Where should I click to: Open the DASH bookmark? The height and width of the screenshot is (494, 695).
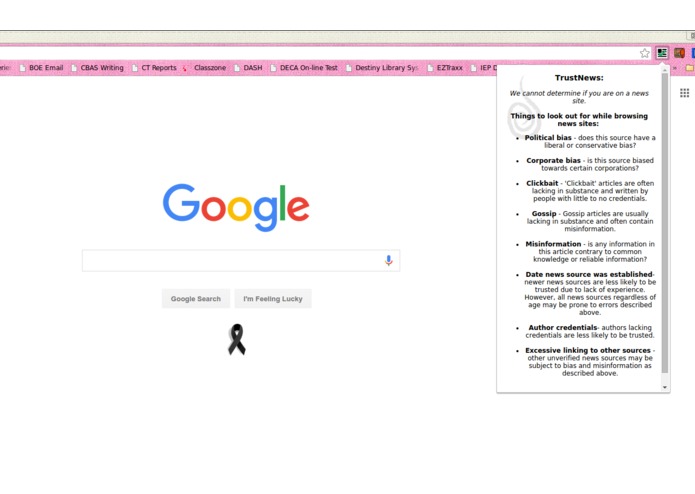click(248, 68)
